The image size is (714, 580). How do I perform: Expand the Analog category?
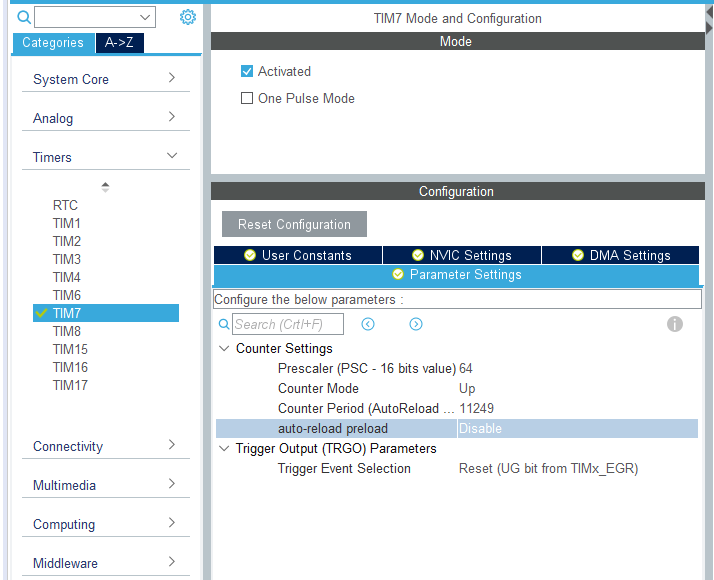[x=106, y=118]
